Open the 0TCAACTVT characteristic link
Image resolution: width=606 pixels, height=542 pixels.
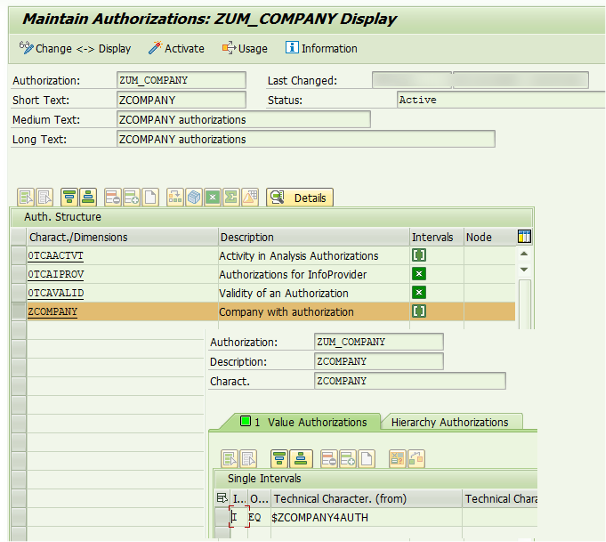55,256
